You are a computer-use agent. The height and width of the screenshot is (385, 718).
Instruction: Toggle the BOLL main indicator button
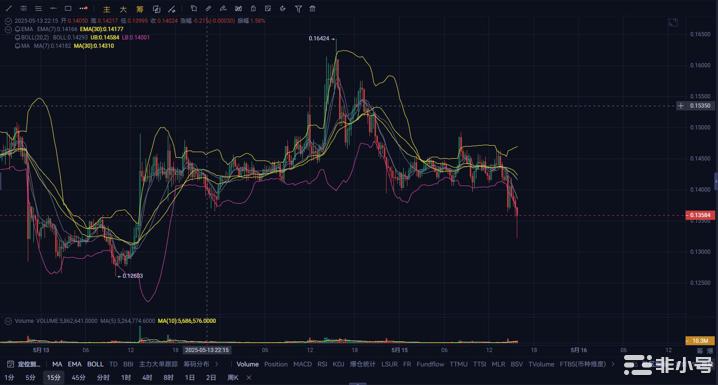click(95, 364)
